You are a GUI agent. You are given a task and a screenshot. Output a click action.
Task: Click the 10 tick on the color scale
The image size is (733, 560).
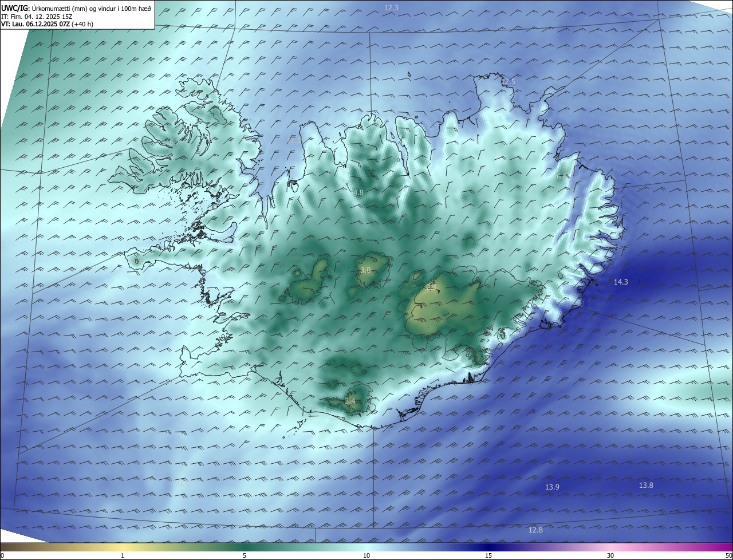click(366, 555)
